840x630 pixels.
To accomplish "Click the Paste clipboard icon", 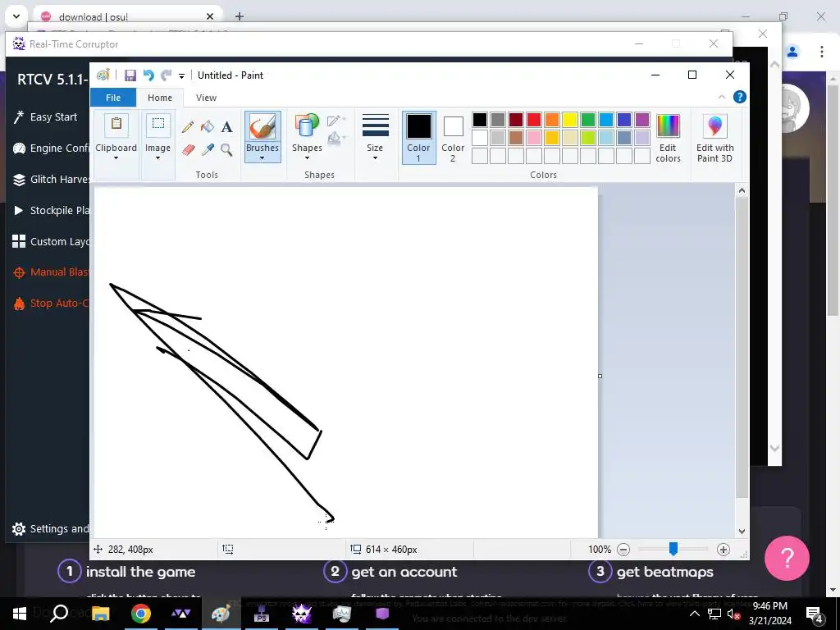I will click(116, 126).
